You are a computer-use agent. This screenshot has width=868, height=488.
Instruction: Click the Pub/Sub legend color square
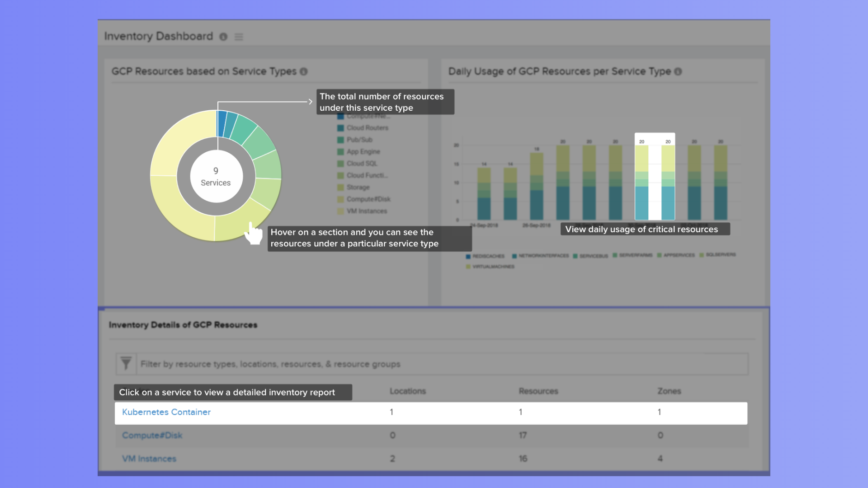[x=340, y=140]
